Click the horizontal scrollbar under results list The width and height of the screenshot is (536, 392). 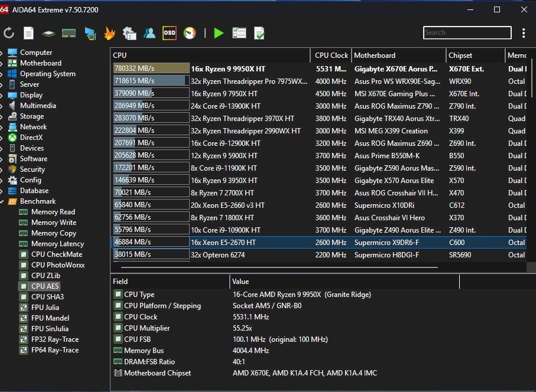point(279,267)
